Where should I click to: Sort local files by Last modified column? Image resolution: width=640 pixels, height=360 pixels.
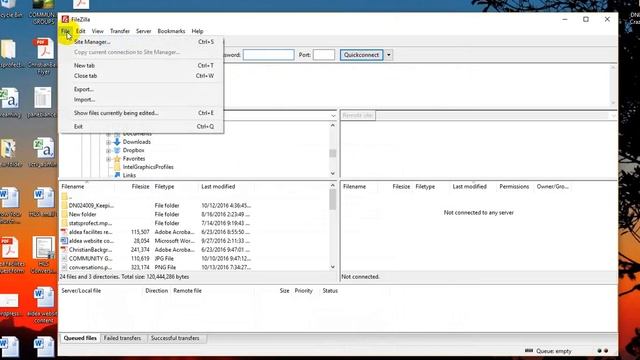pyautogui.click(x=218, y=187)
